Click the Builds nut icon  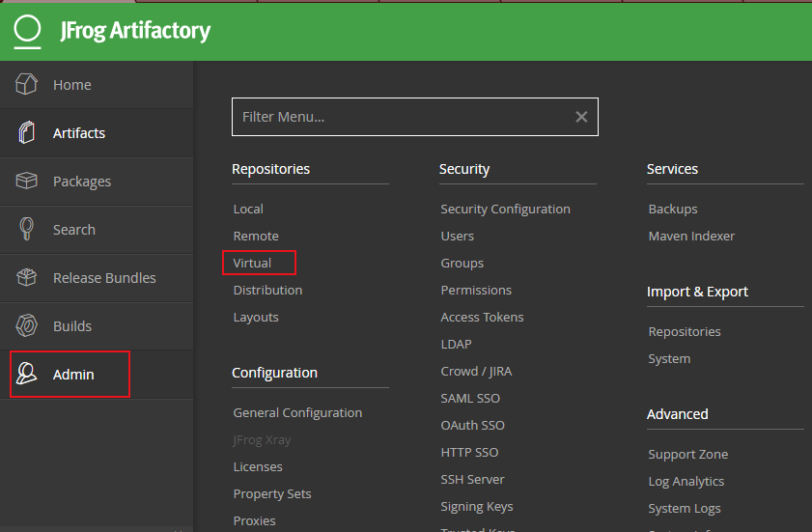click(26, 325)
